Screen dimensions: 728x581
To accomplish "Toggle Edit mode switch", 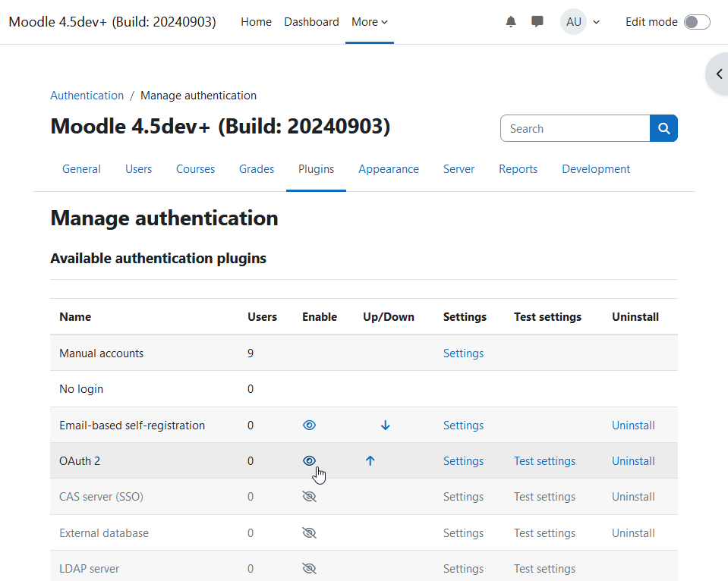I will click(x=697, y=22).
